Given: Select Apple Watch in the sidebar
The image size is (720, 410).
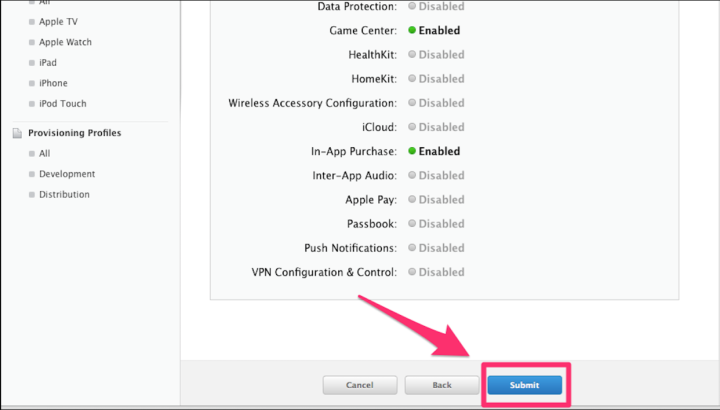Looking at the screenshot, I should [x=65, y=42].
